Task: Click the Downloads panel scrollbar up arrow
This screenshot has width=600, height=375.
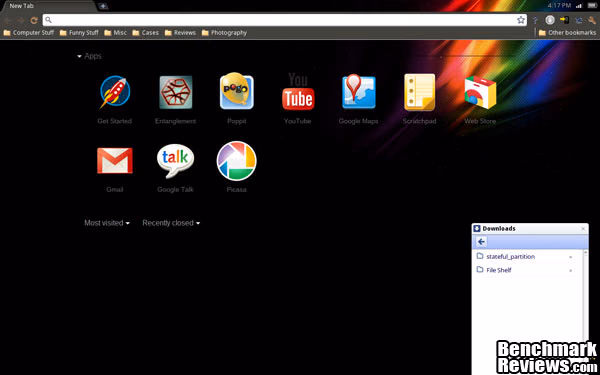Action: pyautogui.click(x=585, y=253)
